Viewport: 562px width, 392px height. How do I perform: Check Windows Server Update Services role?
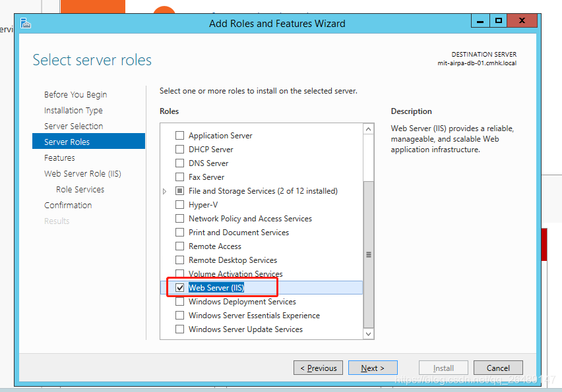tap(179, 329)
